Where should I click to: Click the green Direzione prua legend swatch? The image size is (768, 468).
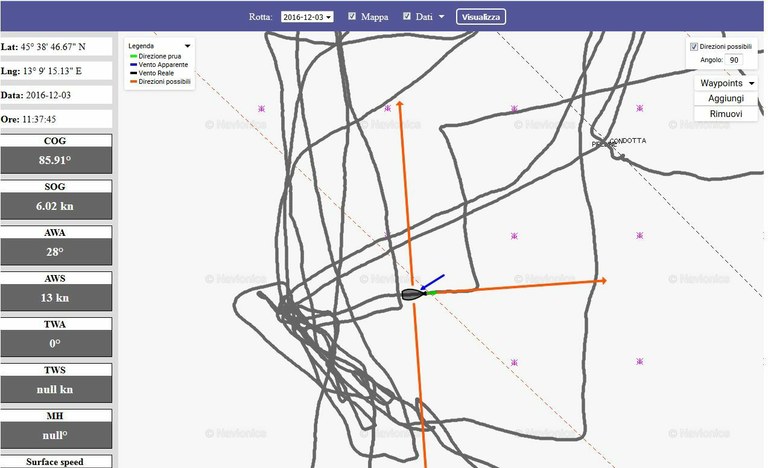pos(133,57)
